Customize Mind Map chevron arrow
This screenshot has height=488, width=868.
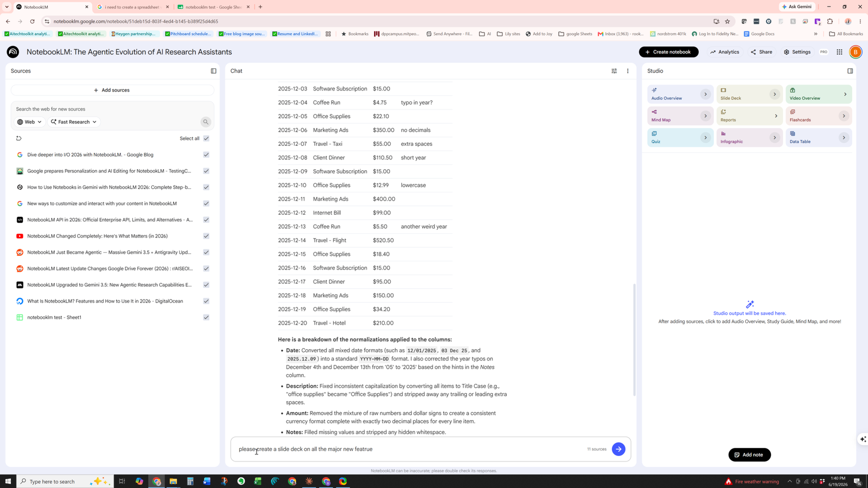click(705, 116)
